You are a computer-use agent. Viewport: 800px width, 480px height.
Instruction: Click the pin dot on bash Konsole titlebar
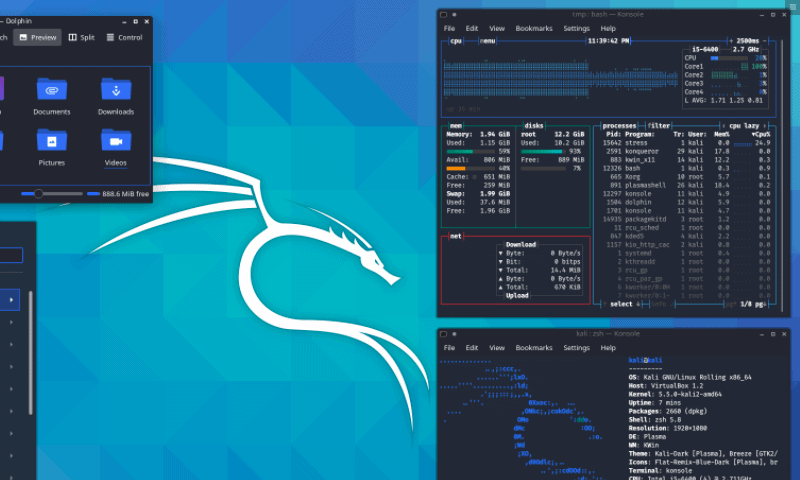[x=454, y=15]
